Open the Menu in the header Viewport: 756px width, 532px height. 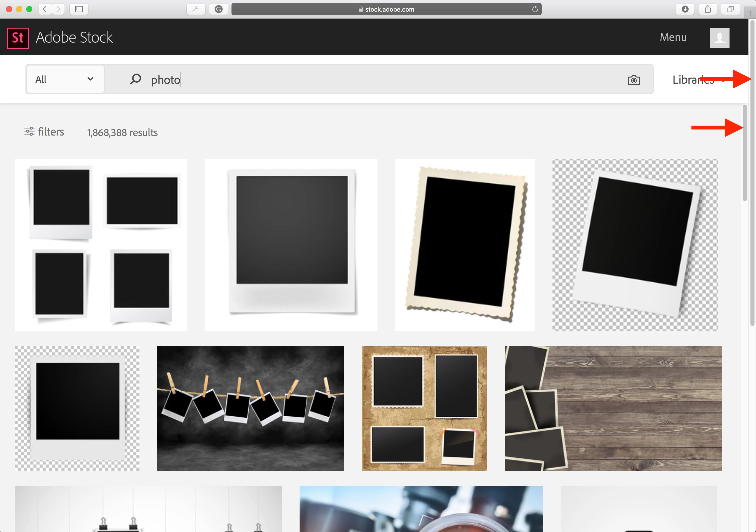coord(673,37)
